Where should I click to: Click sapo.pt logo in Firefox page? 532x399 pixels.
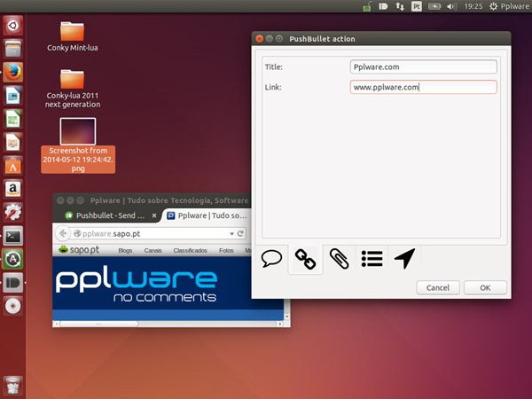tap(79, 250)
